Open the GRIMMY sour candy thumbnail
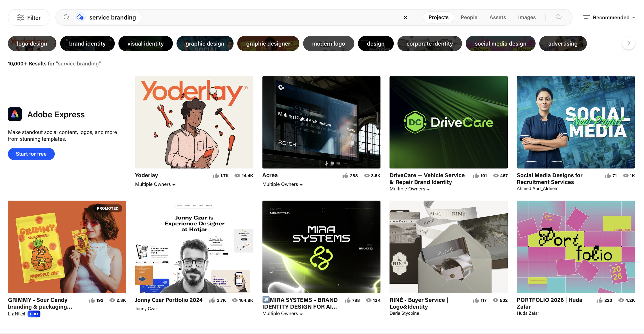Screen dimensions: 644x334 click(67, 247)
